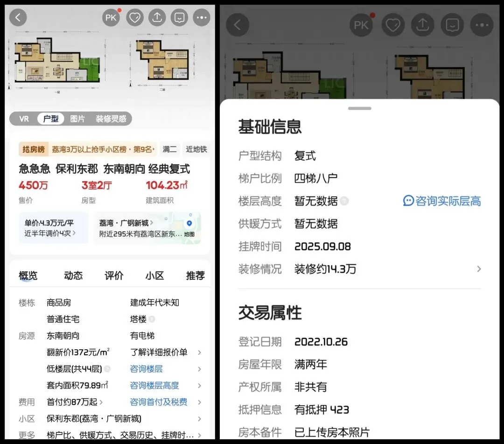Tap the share icon in left listing
This screenshot has width=504, height=444.
(157, 17)
